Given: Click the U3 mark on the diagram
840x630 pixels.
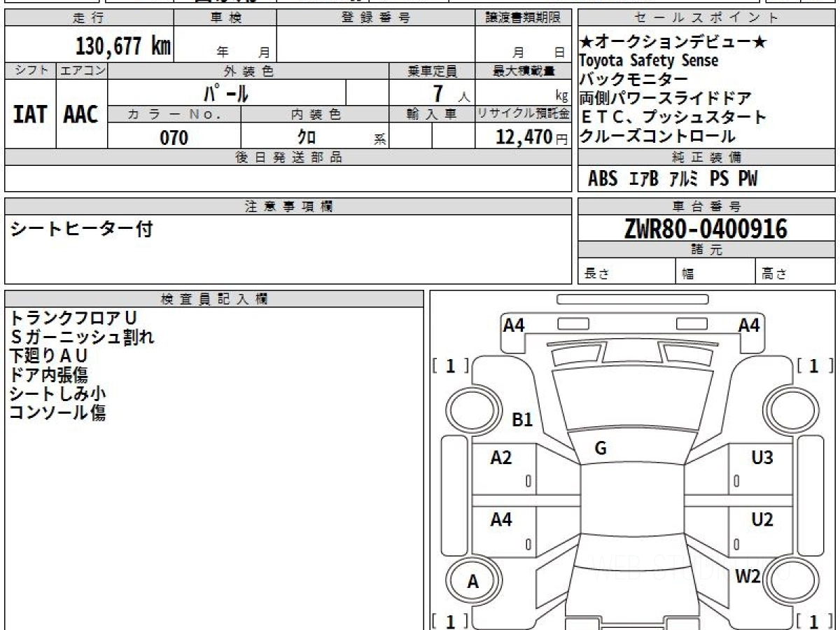Looking at the screenshot, I should coord(762,458).
